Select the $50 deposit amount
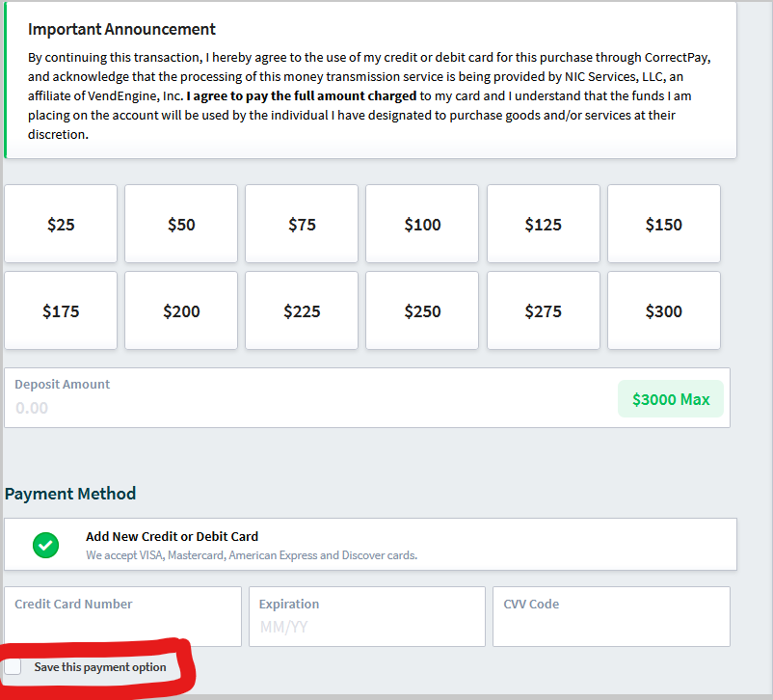The height and width of the screenshot is (700, 773). 180,223
